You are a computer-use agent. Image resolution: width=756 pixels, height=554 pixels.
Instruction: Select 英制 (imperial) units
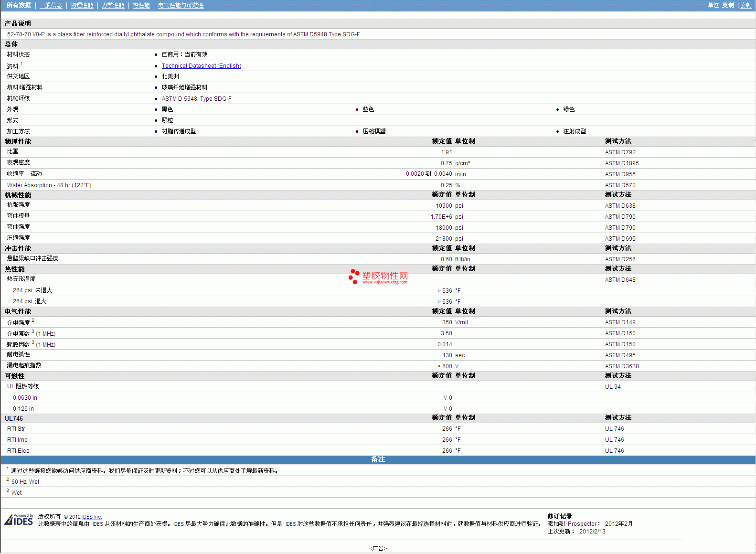click(728, 5)
